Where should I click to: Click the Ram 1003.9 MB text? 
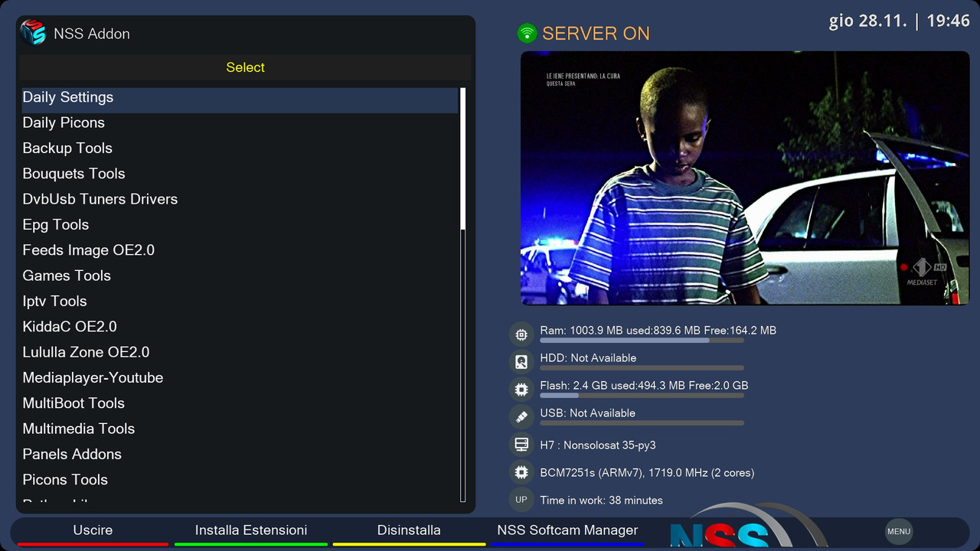click(x=658, y=331)
